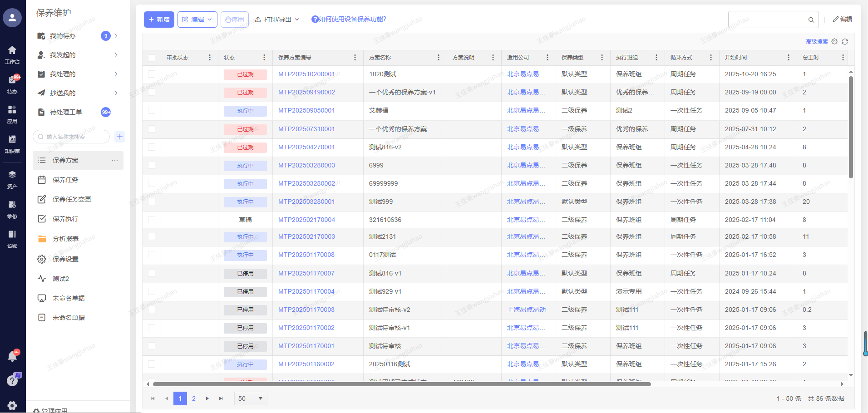Click the refresh icon beside 高级搜索
The image size is (868, 413).
(x=845, y=42)
